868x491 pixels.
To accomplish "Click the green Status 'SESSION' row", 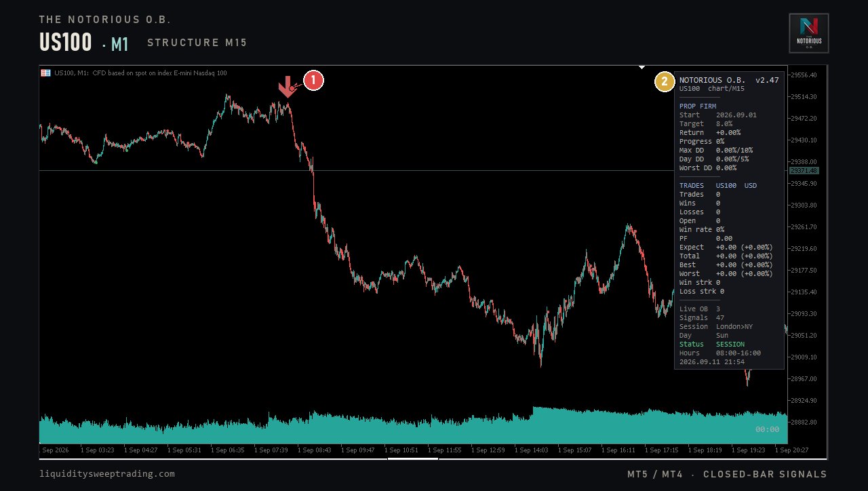I will pos(712,345).
